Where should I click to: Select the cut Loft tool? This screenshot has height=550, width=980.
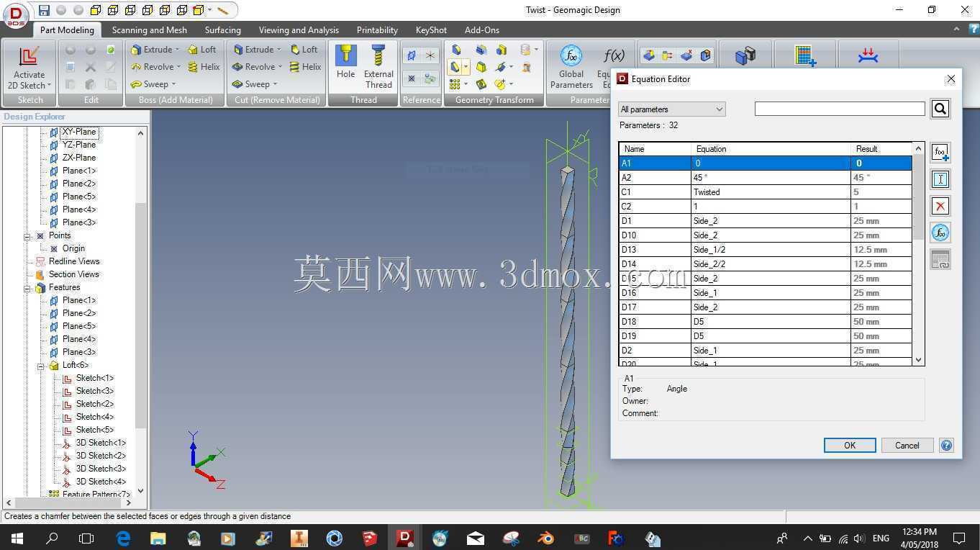click(303, 50)
